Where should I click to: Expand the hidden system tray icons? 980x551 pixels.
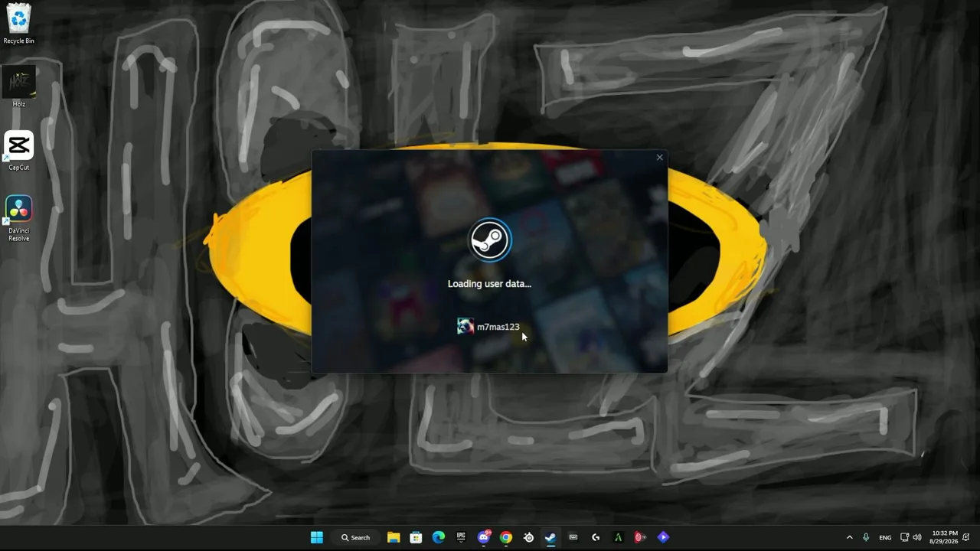click(849, 537)
